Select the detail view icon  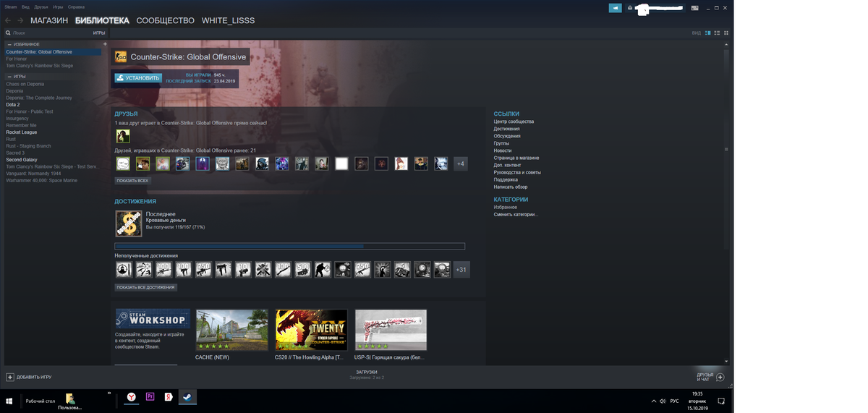pyautogui.click(x=708, y=33)
